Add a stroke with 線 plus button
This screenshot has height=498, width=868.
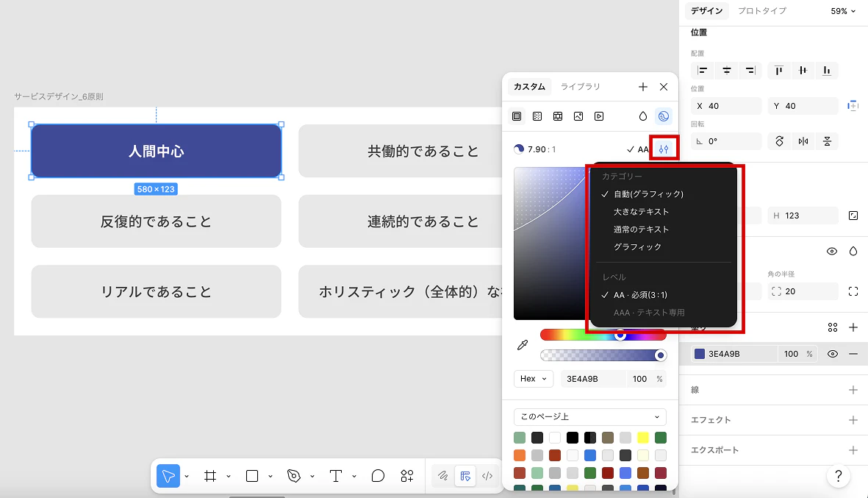pyautogui.click(x=853, y=390)
